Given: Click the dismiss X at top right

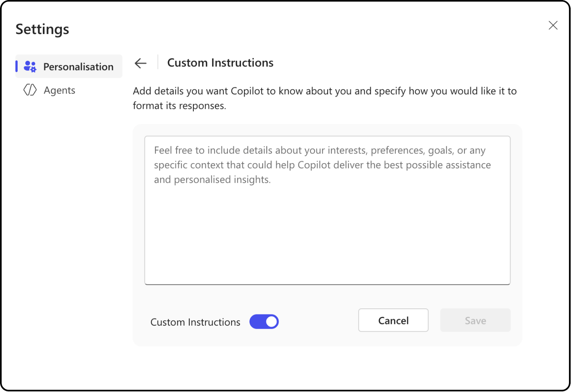Looking at the screenshot, I should pyautogui.click(x=553, y=25).
